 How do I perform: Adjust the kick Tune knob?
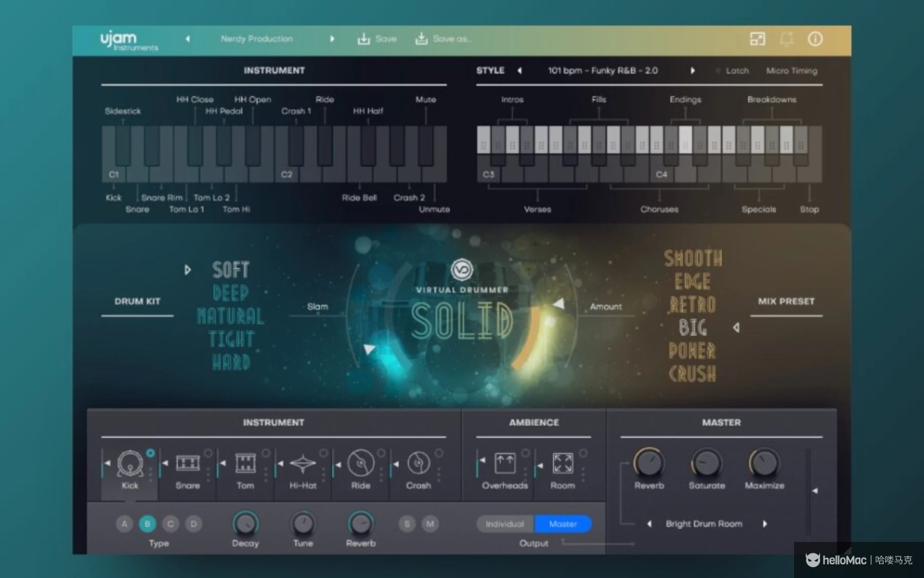[303, 524]
